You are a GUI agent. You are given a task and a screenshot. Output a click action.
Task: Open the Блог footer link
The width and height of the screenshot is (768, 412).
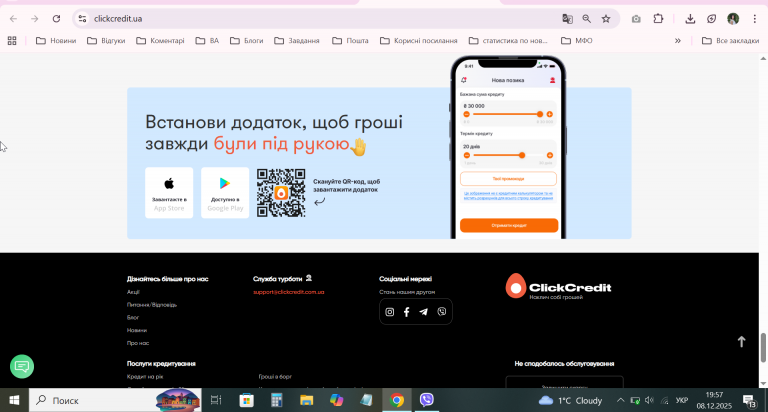[133, 317]
